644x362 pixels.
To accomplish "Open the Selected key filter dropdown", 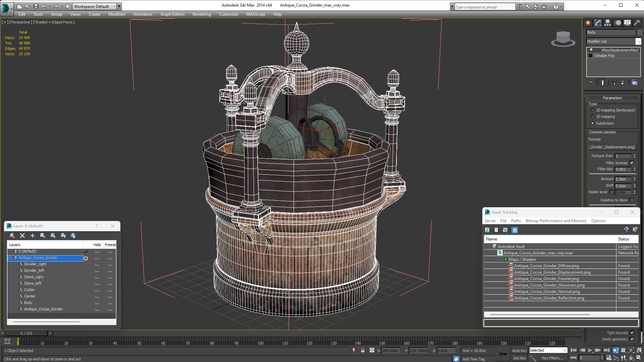I will click(548, 350).
